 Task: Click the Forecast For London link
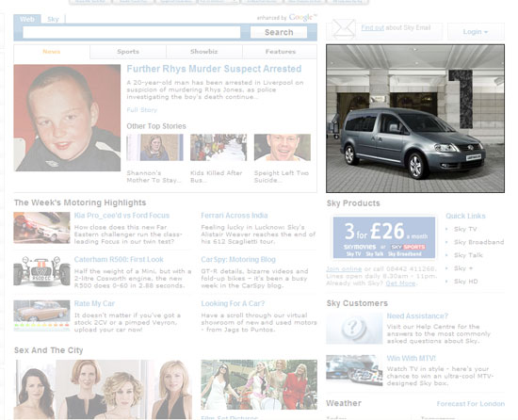click(470, 404)
